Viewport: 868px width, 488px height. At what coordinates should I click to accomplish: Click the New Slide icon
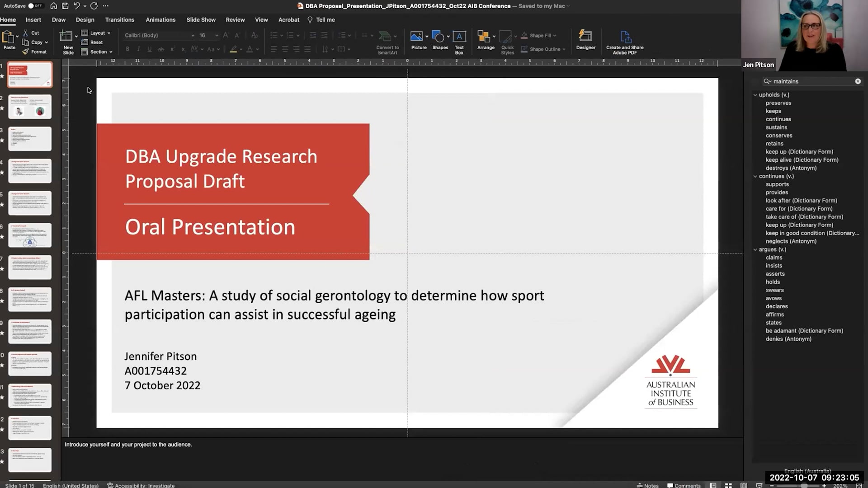[66, 37]
